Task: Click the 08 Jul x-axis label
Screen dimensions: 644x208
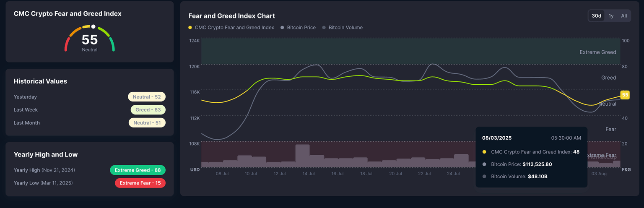Action: click(222, 174)
